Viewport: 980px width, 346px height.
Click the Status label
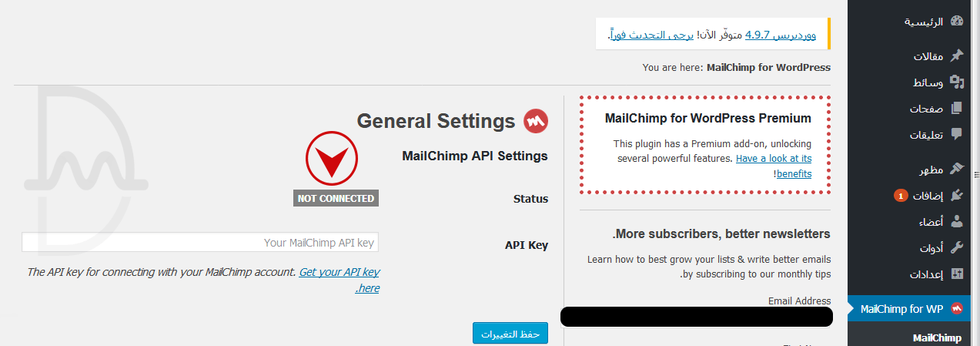click(530, 199)
